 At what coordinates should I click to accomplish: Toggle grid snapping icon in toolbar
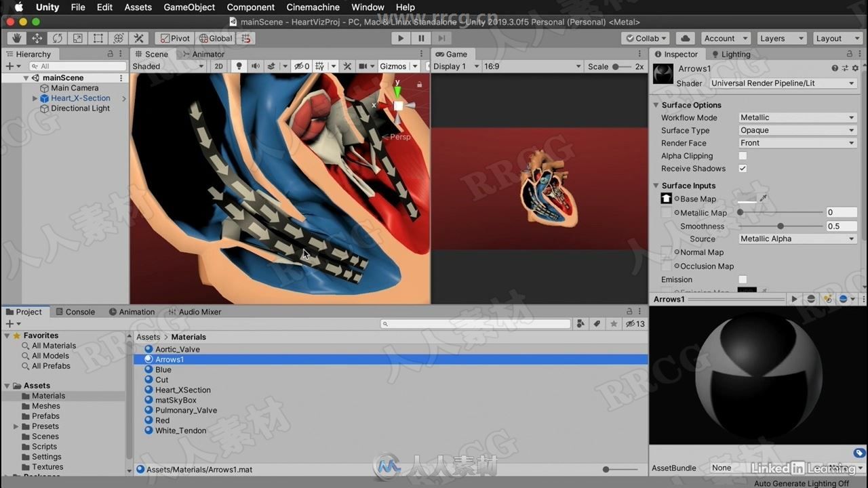[246, 39]
